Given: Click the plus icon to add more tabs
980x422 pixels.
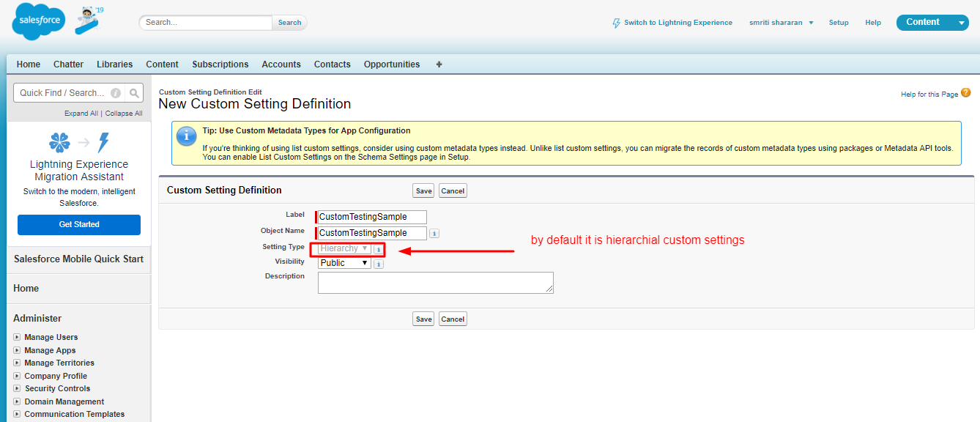Looking at the screenshot, I should click(x=438, y=64).
